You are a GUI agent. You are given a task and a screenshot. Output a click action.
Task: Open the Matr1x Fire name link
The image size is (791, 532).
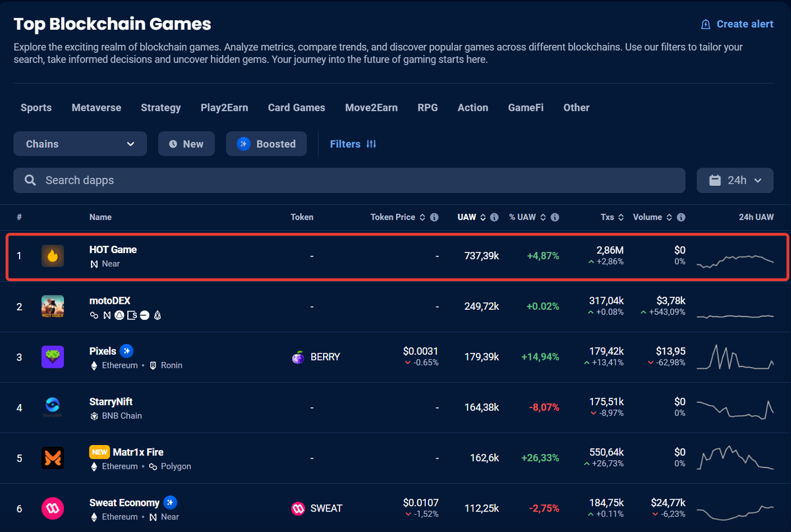(138, 452)
